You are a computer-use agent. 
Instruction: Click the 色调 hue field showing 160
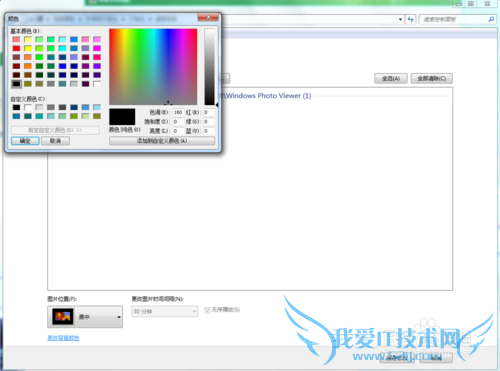(178, 112)
